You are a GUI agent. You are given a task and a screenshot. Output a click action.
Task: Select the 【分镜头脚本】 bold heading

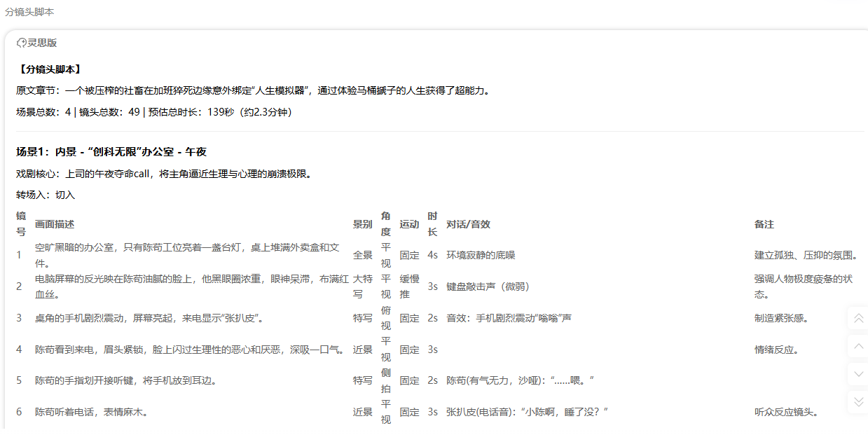pos(50,69)
